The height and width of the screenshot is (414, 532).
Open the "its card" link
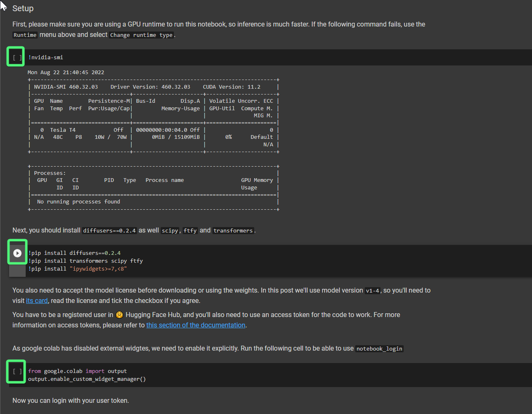(36, 300)
